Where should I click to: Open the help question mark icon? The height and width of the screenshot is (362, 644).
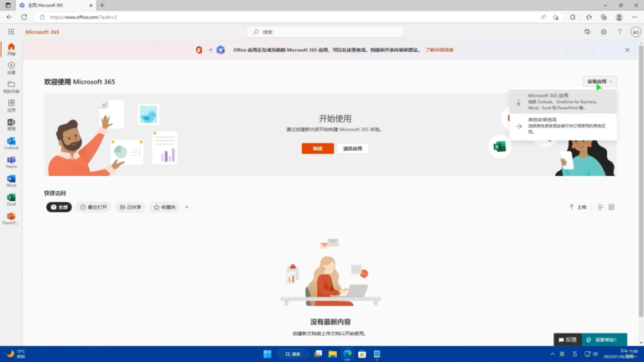click(x=620, y=32)
